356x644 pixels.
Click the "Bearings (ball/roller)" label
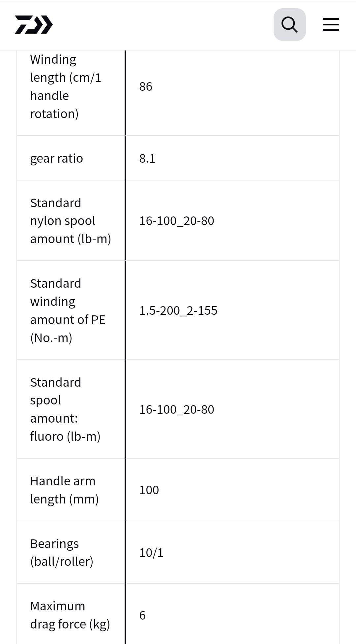pos(62,552)
